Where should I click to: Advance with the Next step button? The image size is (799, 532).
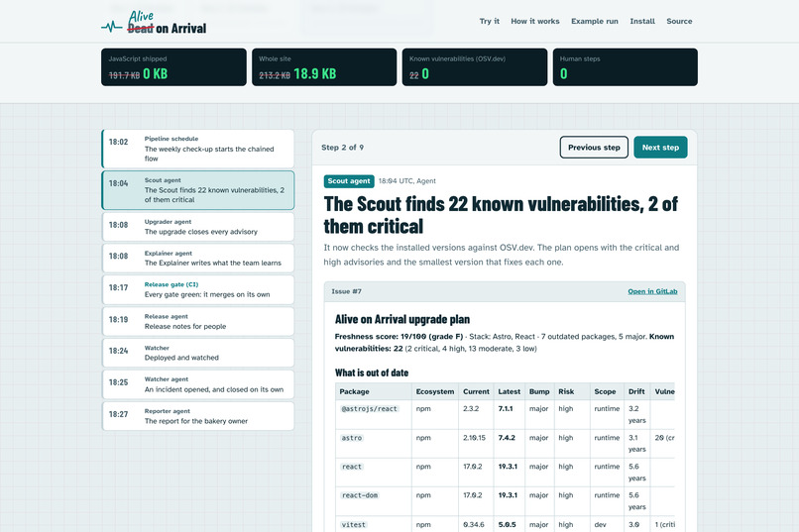pyautogui.click(x=660, y=148)
